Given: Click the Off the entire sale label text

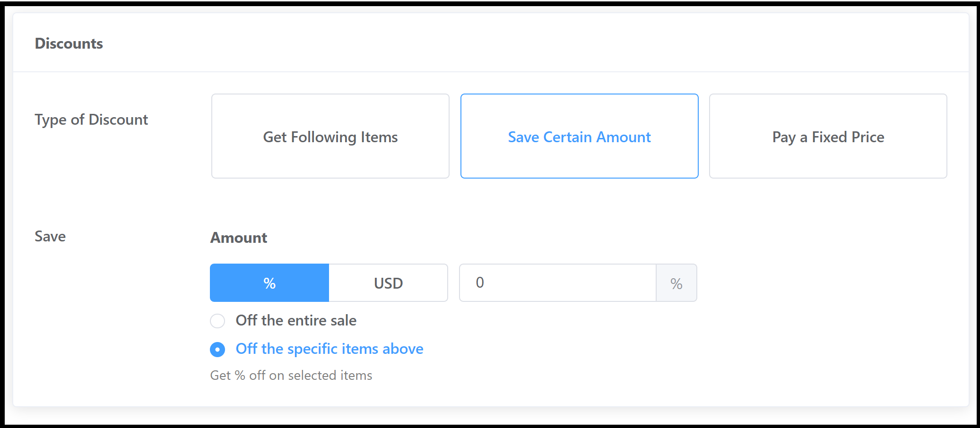Looking at the screenshot, I should pos(296,321).
